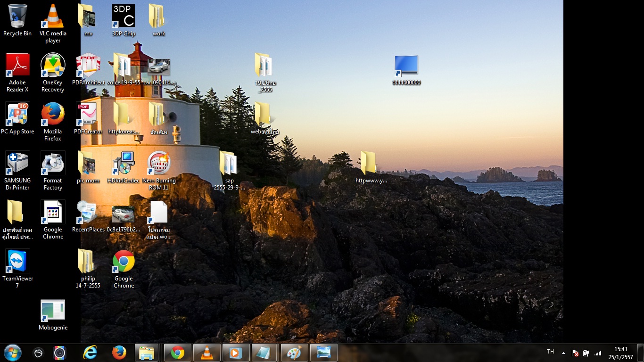Open OneKey Recovery shortcut
Screen dimensions: 644x362
[x=53, y=72]
